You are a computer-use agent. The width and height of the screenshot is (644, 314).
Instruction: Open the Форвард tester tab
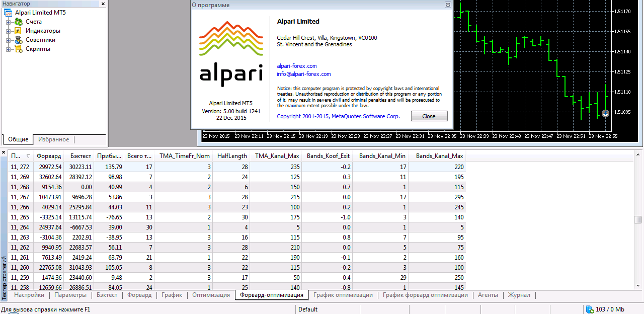(139, 295)
